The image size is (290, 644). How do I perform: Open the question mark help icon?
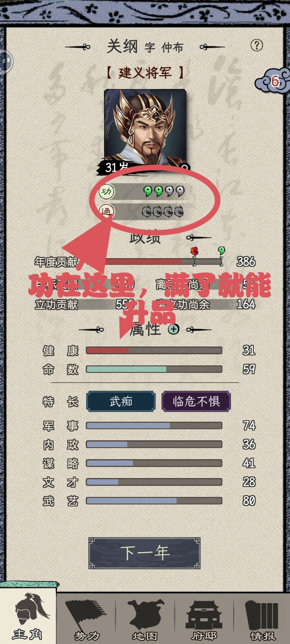tap(257, 45)
